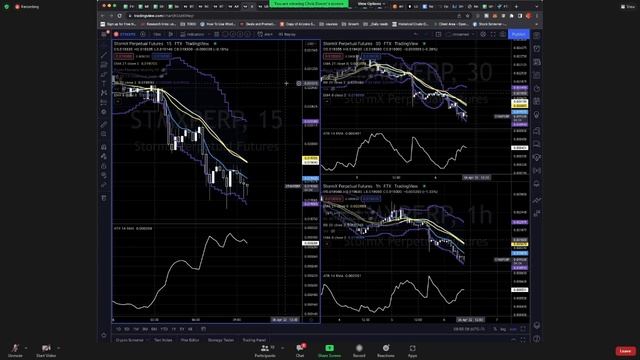Open the Strategy Tester tab
640x360 pixels.
[x=221, y=340]
